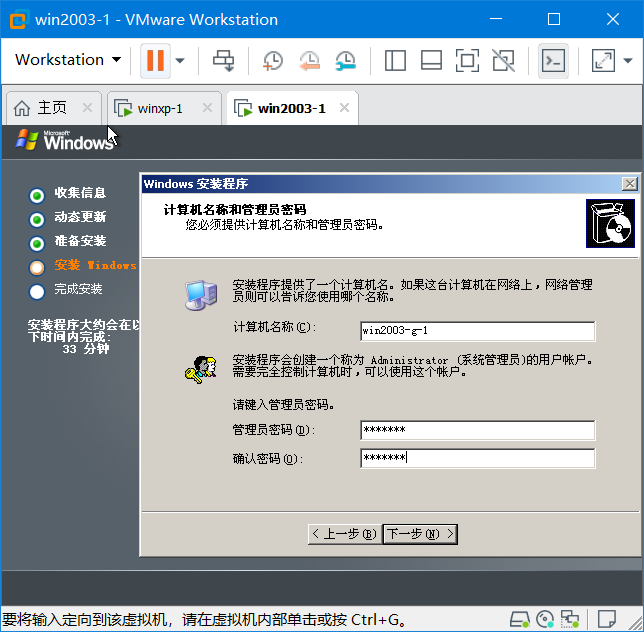Take a snapshot of this virtual machine

[273, 61]
